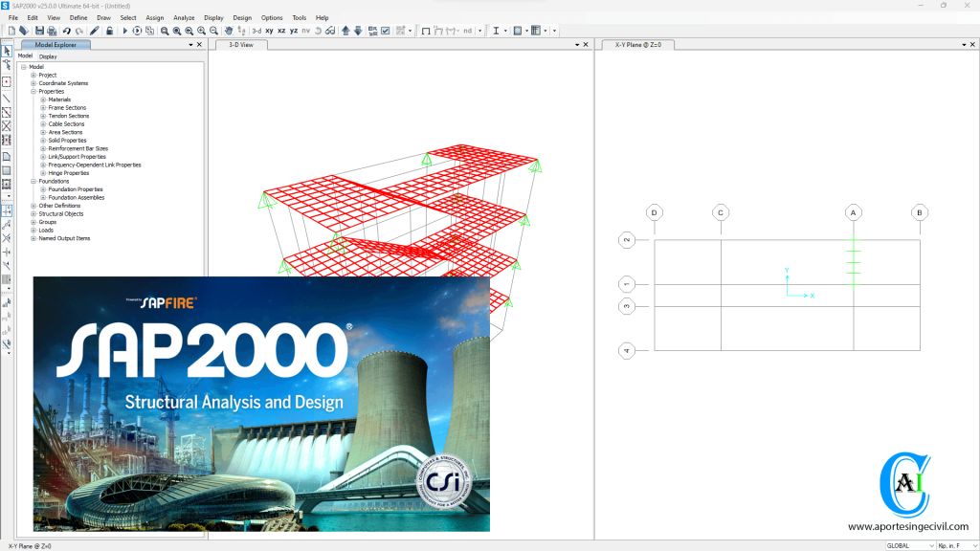
Task: Open the Kip, in, F units dropdown
Action: click(x=957, y=545)
